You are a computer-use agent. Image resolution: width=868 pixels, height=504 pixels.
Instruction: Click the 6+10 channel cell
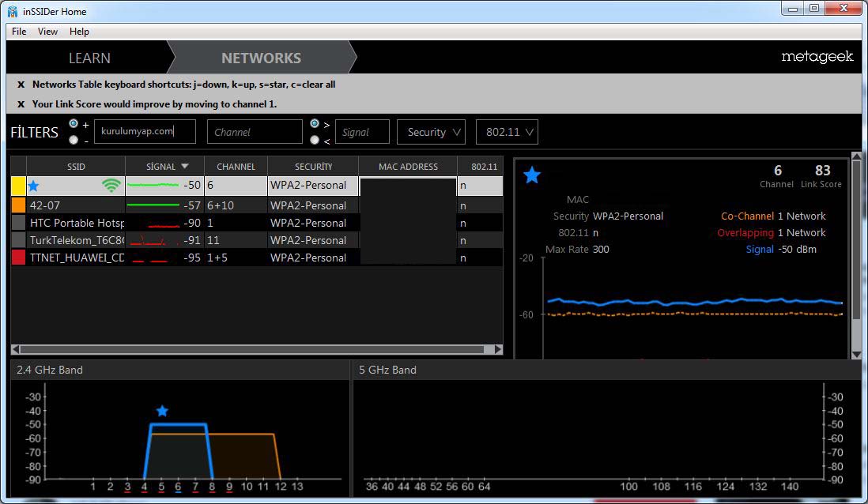click(x=221, y=205)
